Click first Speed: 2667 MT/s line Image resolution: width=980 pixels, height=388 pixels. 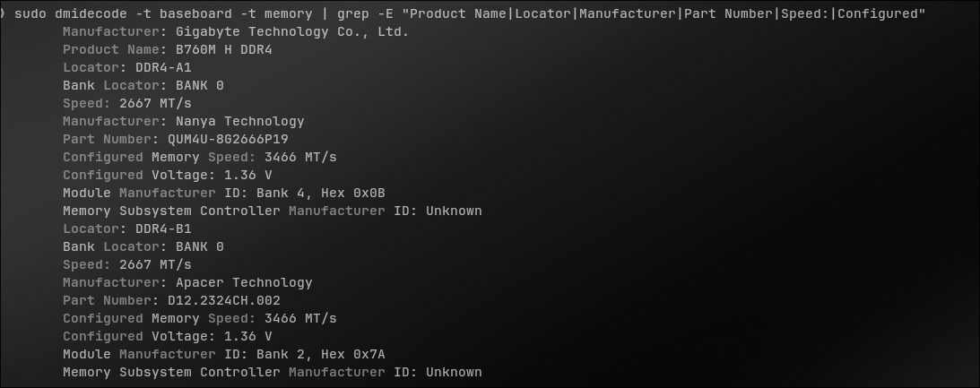point(127,103)
